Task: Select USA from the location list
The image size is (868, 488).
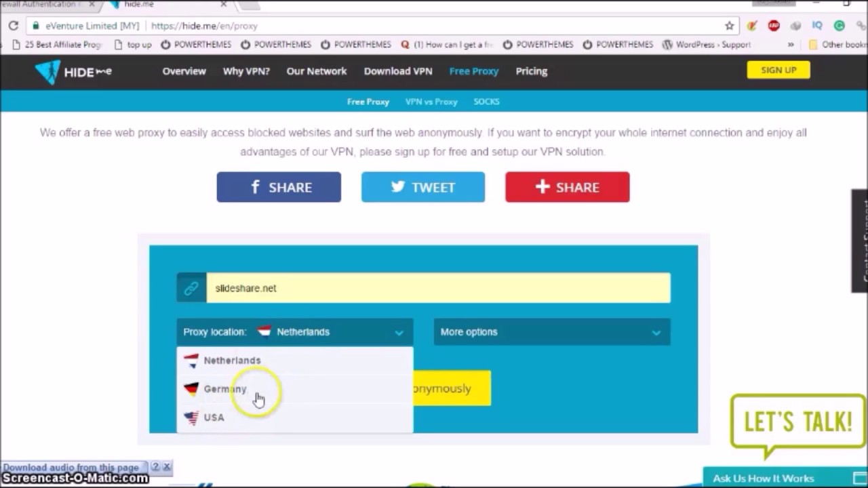Action: click(294, 418)
